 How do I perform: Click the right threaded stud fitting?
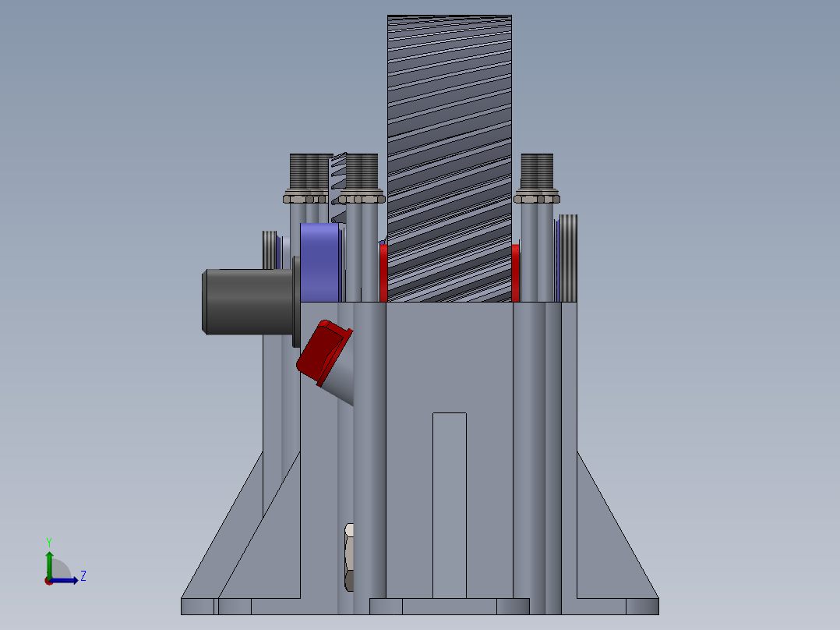pos(538,170)
